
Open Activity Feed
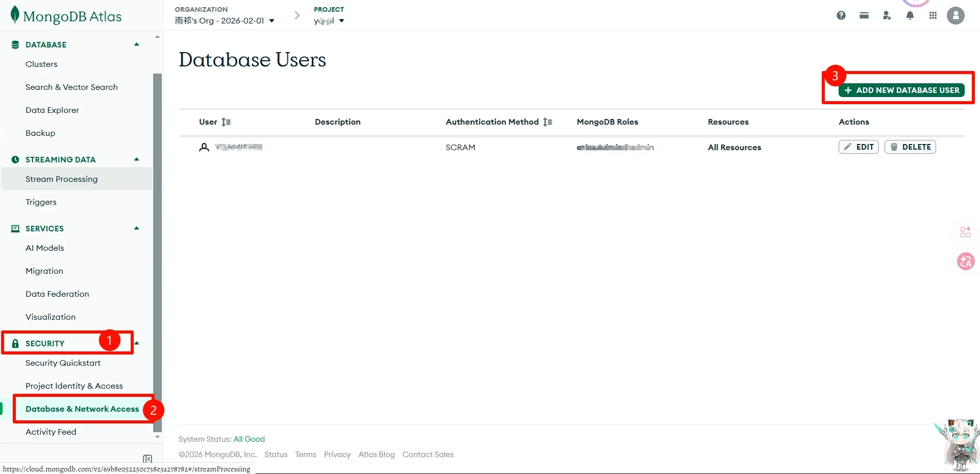pyautogui.click(x=51, y=432)
